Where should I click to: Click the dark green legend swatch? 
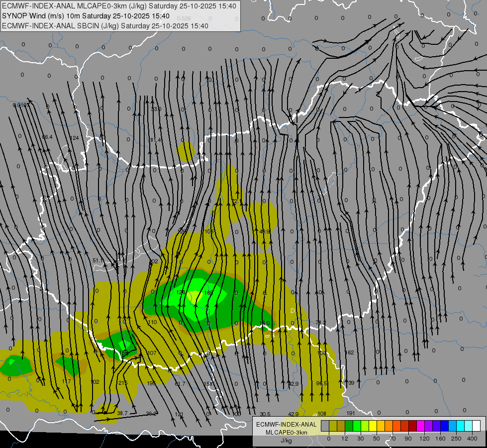(349, 426)
